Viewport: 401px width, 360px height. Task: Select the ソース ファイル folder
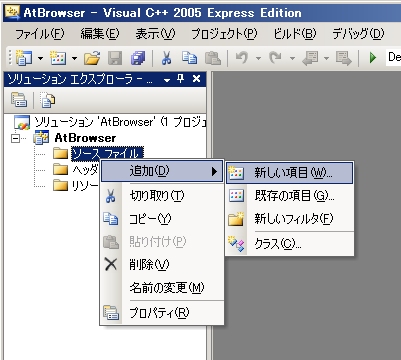(x=107, y=154)
